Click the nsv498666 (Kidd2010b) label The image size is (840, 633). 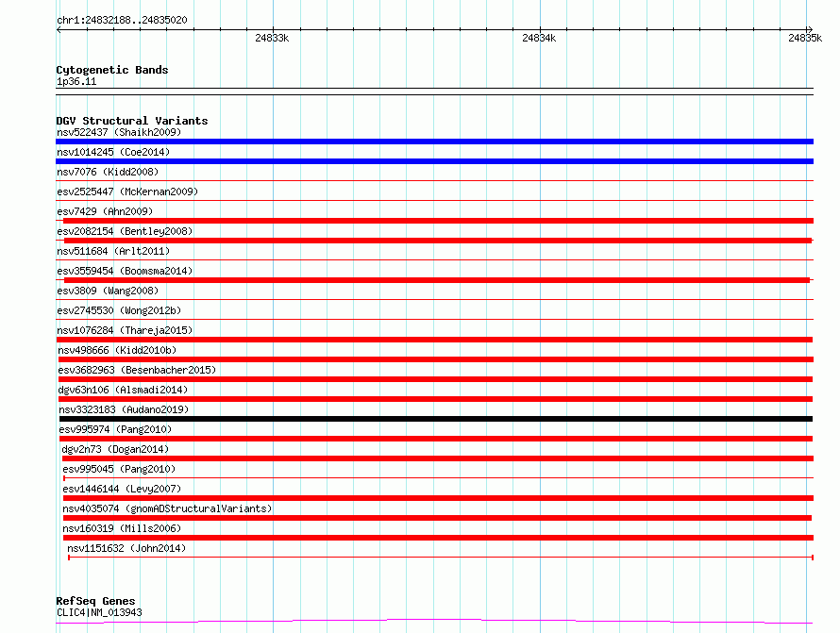117,350
